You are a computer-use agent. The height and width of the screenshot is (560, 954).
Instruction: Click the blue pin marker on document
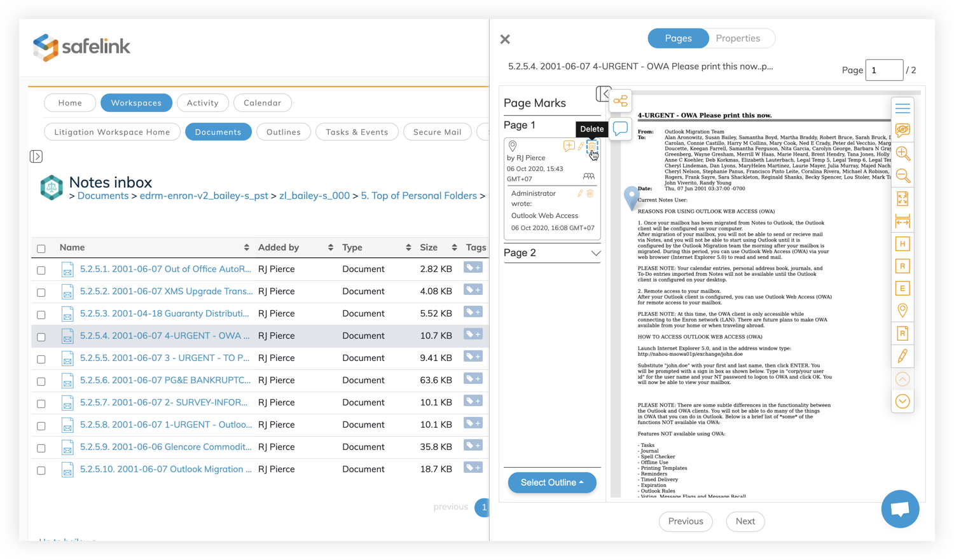pos(631,198)
